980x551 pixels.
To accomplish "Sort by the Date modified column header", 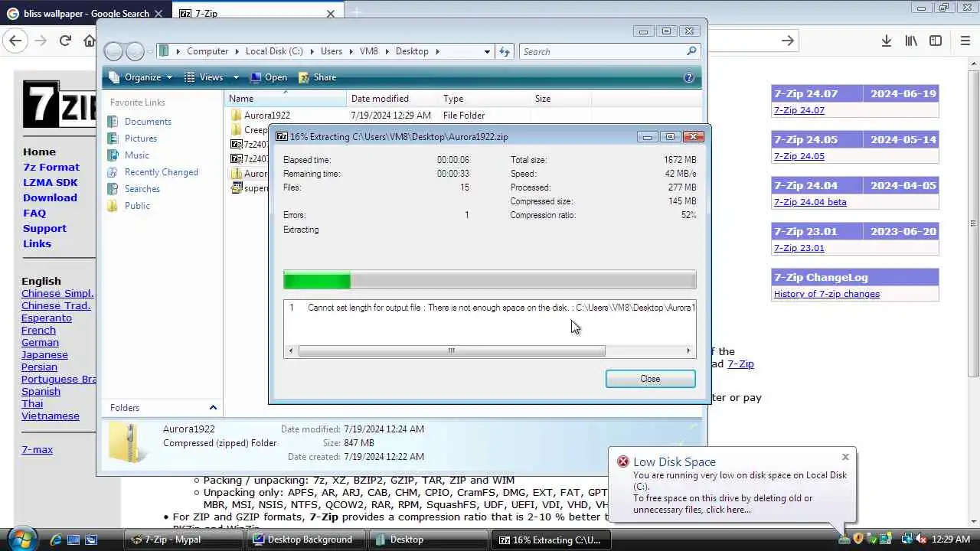I will pos(392,99).
